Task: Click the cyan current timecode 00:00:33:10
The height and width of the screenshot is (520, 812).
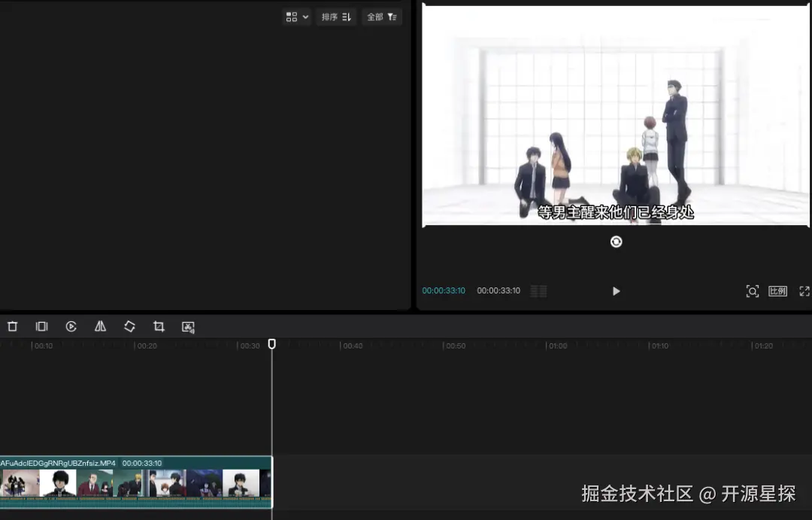Action: pyautogui.click(x=444, y=290)
